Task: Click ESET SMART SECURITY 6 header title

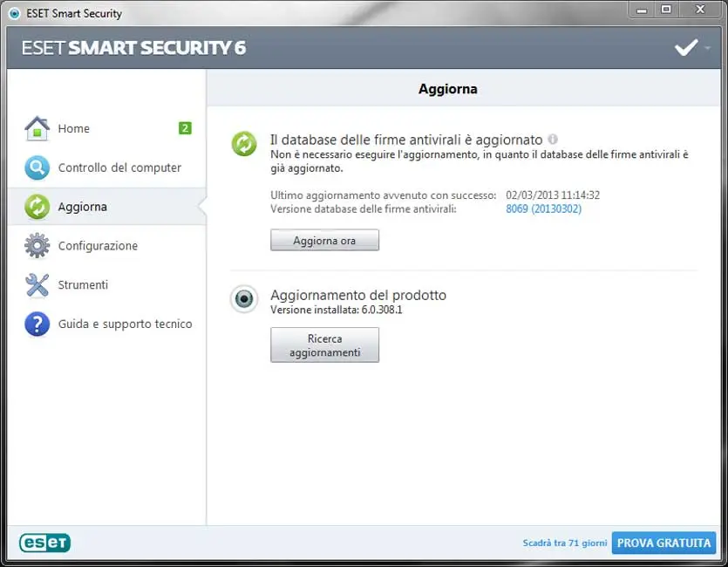Action: (x=133, y=48)
